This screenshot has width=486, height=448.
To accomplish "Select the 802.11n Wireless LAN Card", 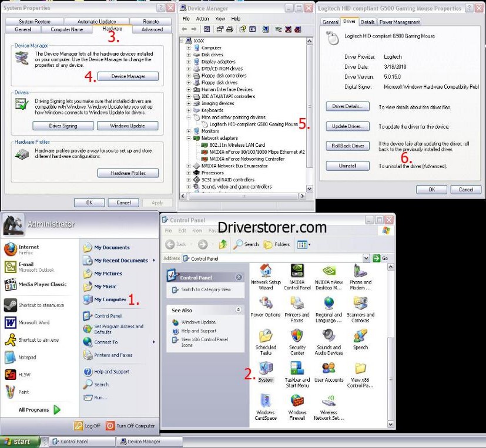I will click(x=237, y=145).
